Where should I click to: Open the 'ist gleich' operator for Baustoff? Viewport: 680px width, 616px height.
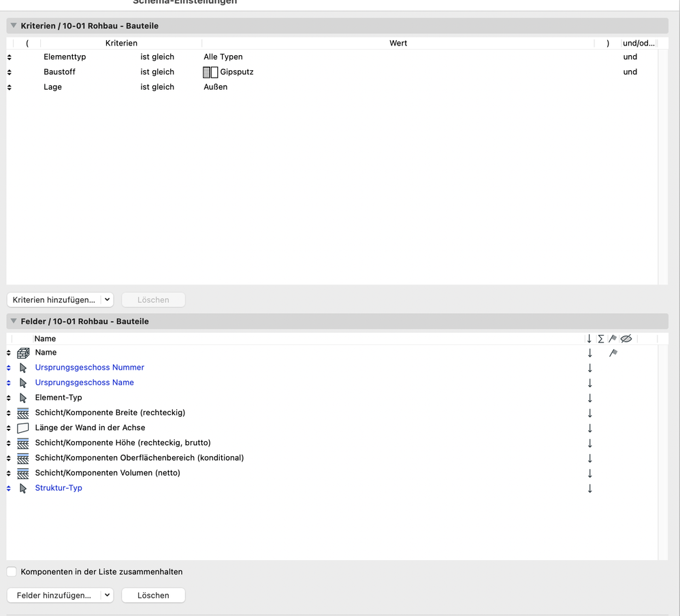tap(157, 72)
